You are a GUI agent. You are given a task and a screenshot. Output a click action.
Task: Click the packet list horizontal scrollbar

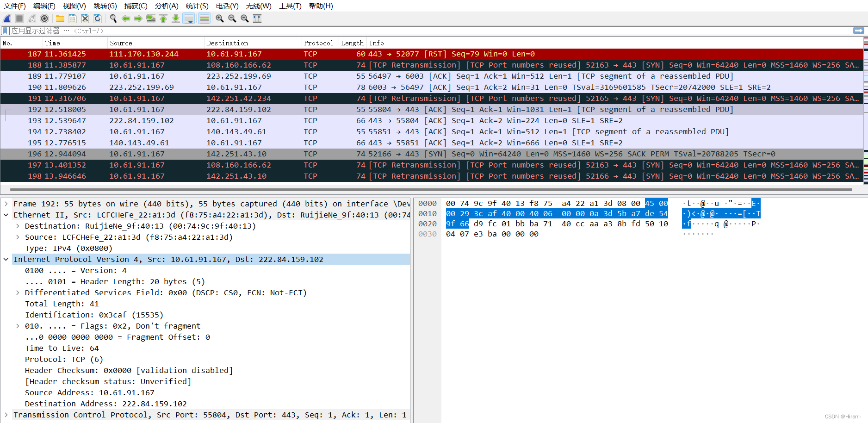click(x=431, y=189)
